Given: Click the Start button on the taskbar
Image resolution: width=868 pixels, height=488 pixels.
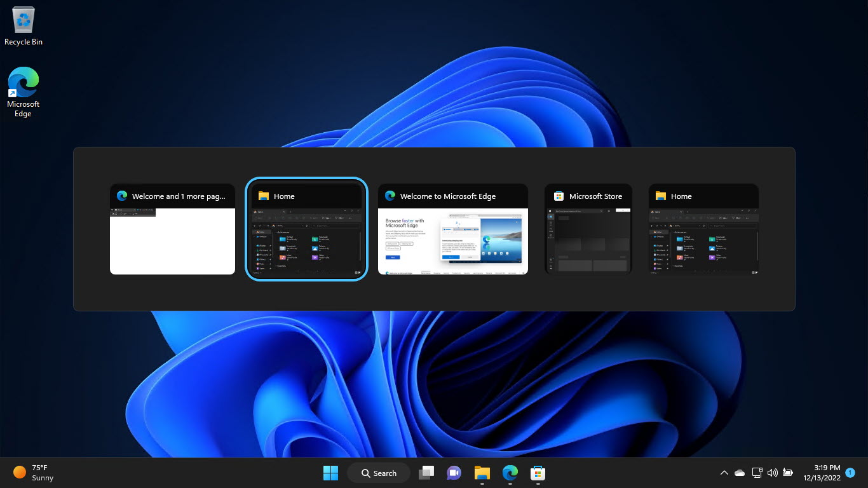Looking at the screenshot, I should click(330, 473).
